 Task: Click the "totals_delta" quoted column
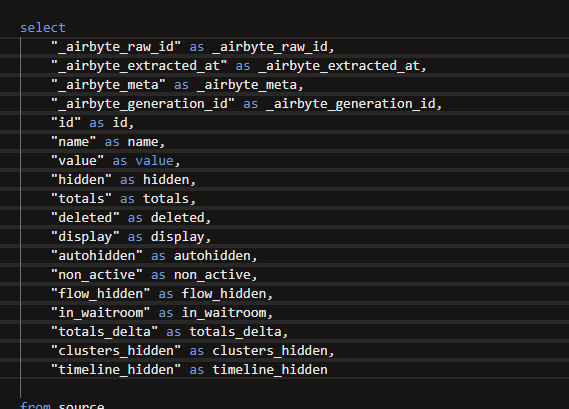point(105,332)
